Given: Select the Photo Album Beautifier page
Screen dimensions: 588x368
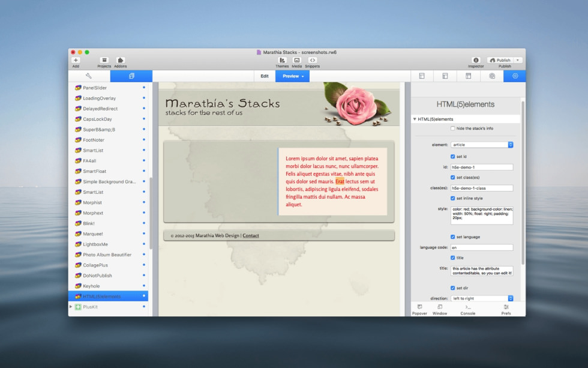Looking at the screenshot, I should point(108,255).
